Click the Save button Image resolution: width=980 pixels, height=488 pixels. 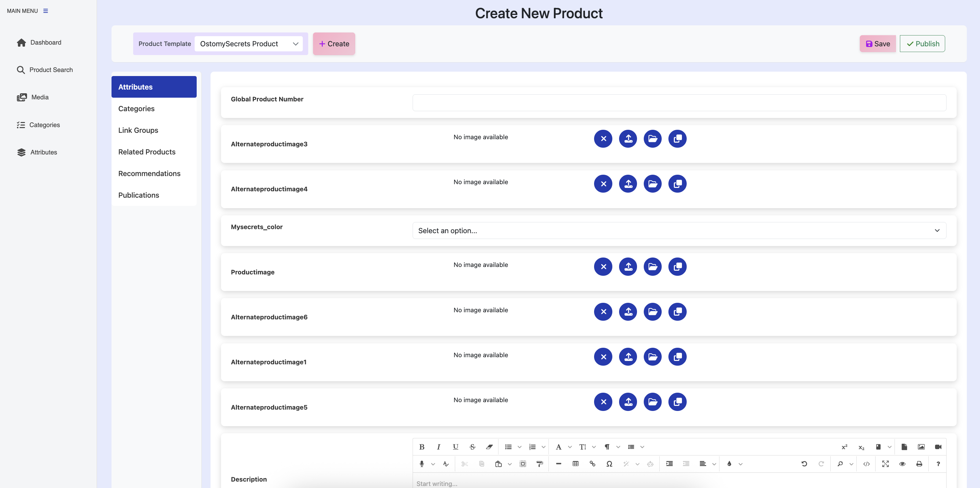[x=877, y=44]
